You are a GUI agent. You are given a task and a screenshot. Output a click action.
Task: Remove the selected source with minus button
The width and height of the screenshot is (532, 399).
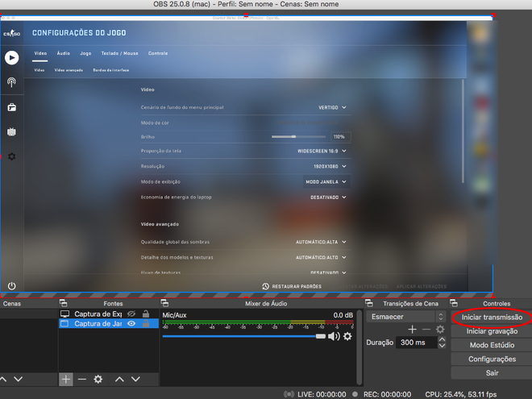pos(82,379)
